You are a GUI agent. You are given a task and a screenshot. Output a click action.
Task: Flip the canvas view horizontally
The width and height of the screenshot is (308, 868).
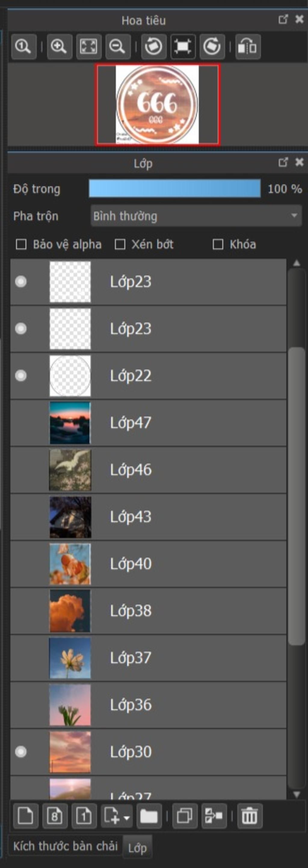248,47
